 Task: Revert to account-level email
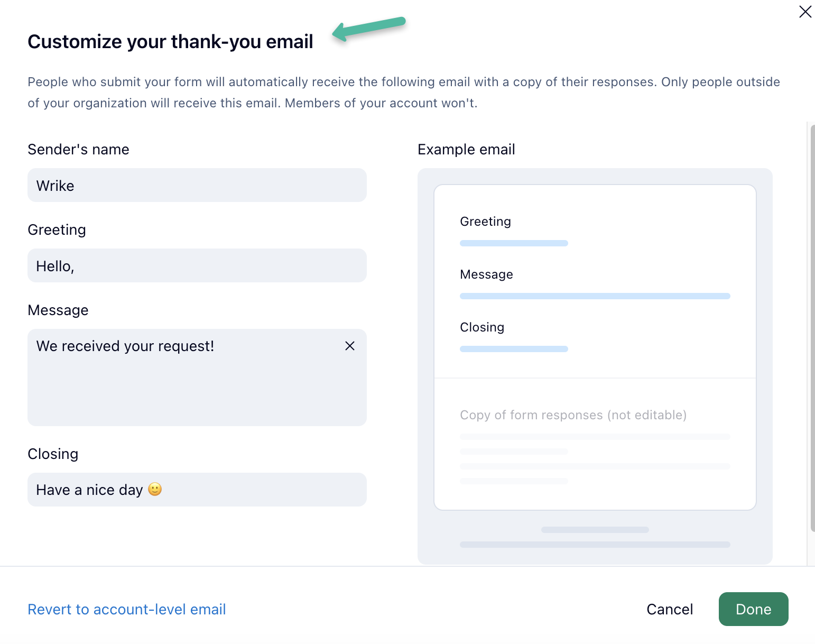click(x=127, y=609)
